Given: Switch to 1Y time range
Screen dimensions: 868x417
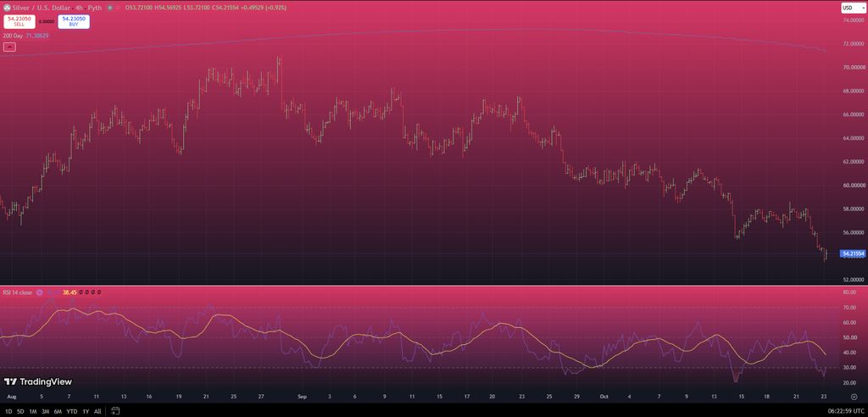Looking at the screenshot, I should pyautogui.click(x=86, y=411).
